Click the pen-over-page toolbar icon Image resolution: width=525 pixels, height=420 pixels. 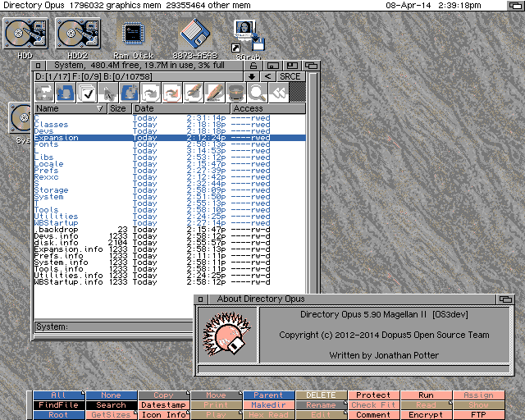tap(194, 93)
